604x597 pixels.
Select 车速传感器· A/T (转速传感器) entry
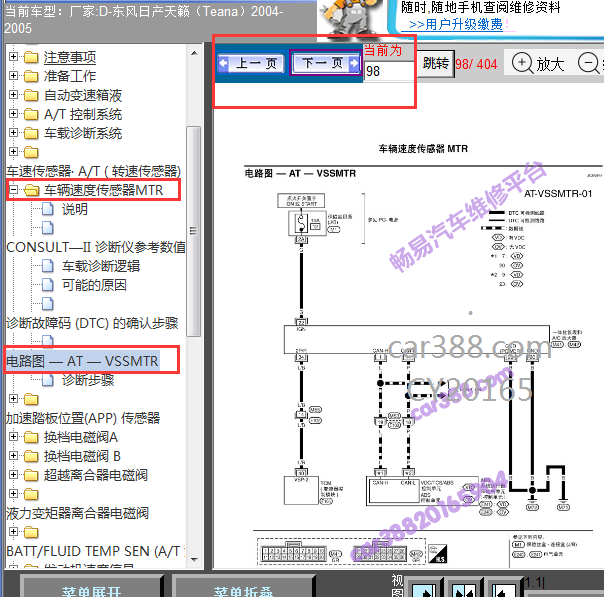(x=94, y=171)
